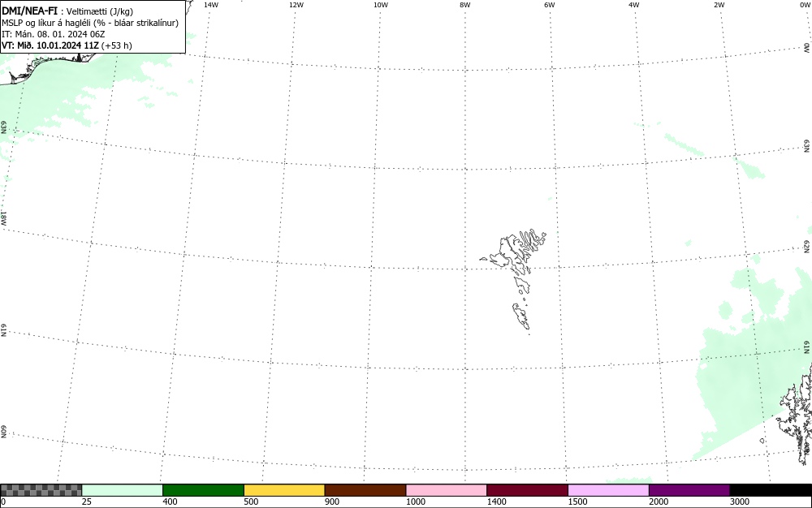Image resolution: width=812 pixels, height=508 pixels.
Task: Click the "(+53 h)" forecast offset text
Action: pyautogui.click(x=116, y=45)
